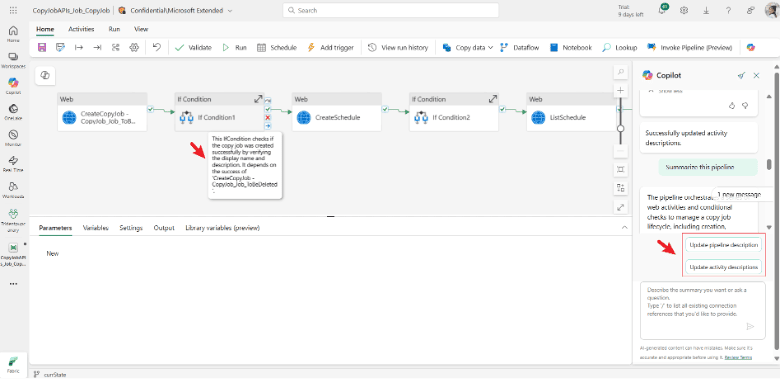The width and height of the screenshot is (780, 380).
Task: Select the CreateSchedule Web activity
Action: click(337, 112)
